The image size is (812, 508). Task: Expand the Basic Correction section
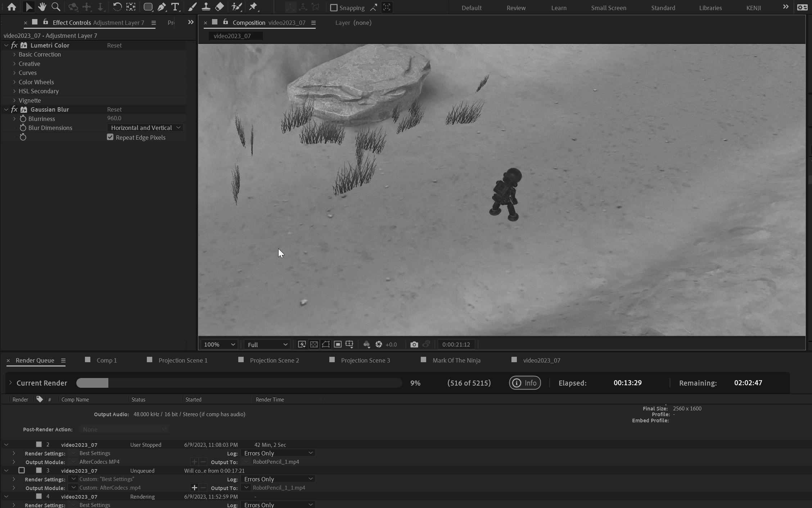coord(14,54)
